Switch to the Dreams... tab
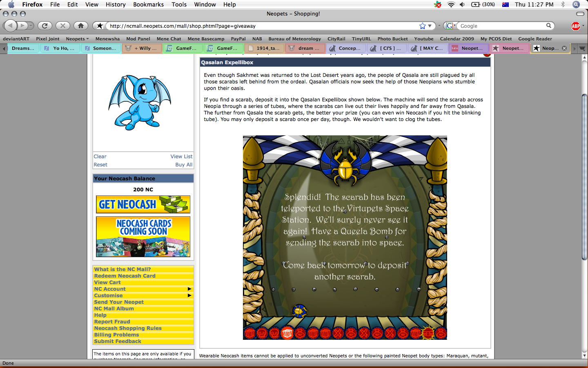588x368 pixels. (x=23, y=48)
